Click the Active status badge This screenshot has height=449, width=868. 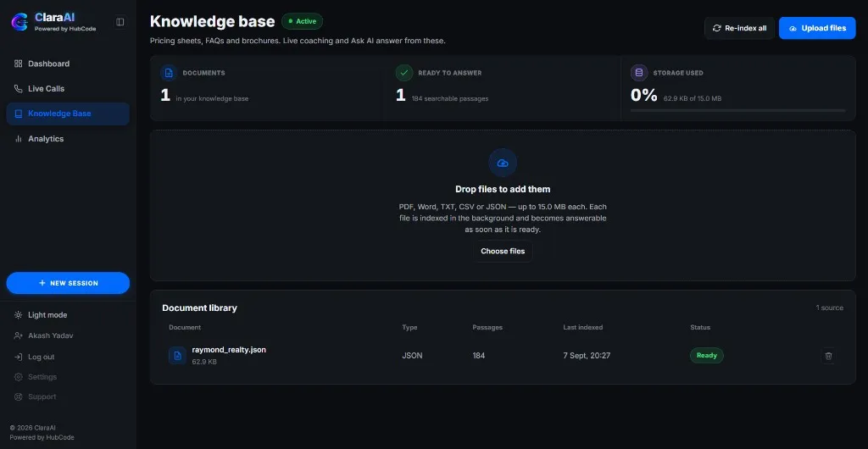[x=303, y=21]
